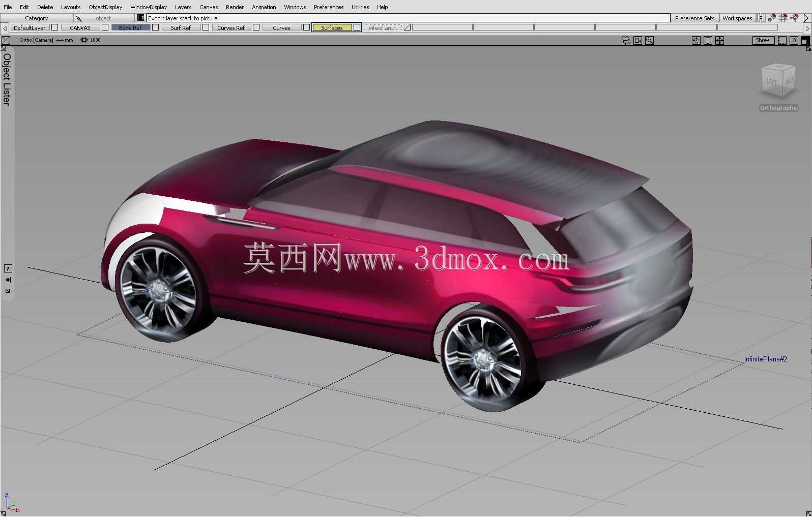Image resolution: width=812 pixels, height=517 pixels.
Task: Select the DefaultLayer layer button
Action: [x=30, y=27]
